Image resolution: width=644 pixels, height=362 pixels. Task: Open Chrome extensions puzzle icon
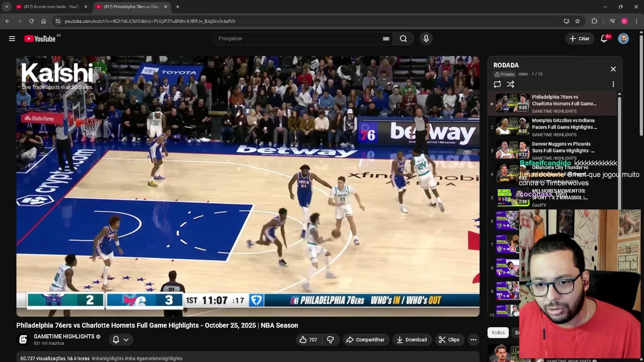point(595,21)
